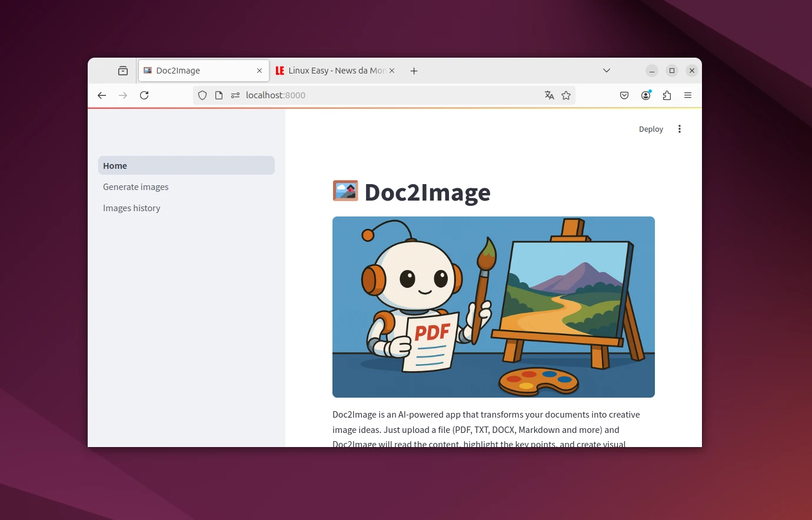Bookmark the page via the star icon
The height and width of the screenshot is (520, 812).
tap(566, 95)
